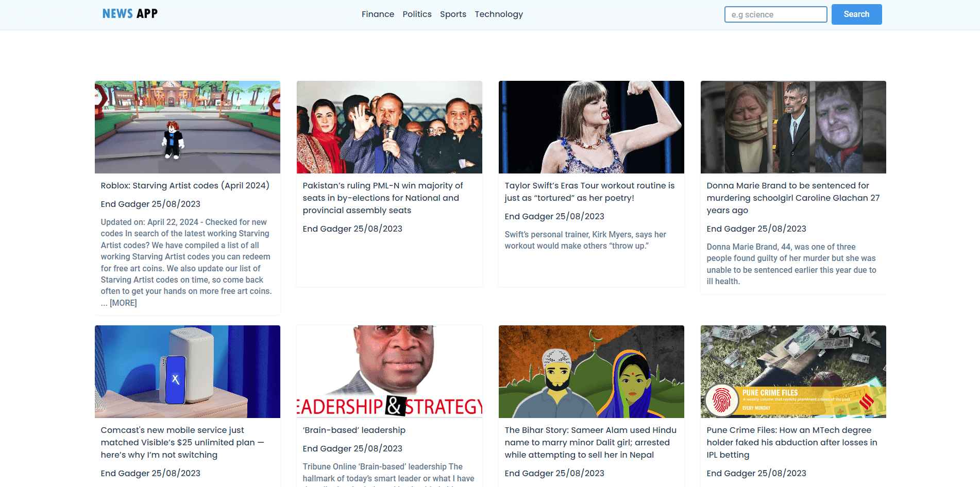Click the NEWS APP logo
This screenshot has width=980, height=487.
129,13
